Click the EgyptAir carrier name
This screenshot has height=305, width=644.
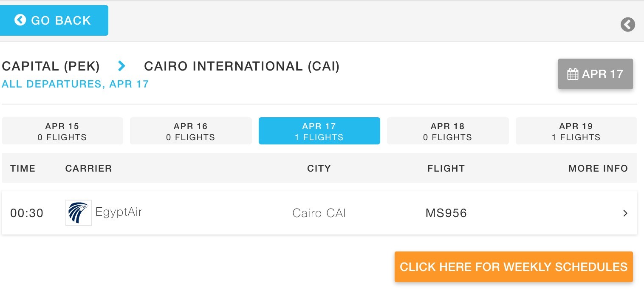(x=119, y=212)
